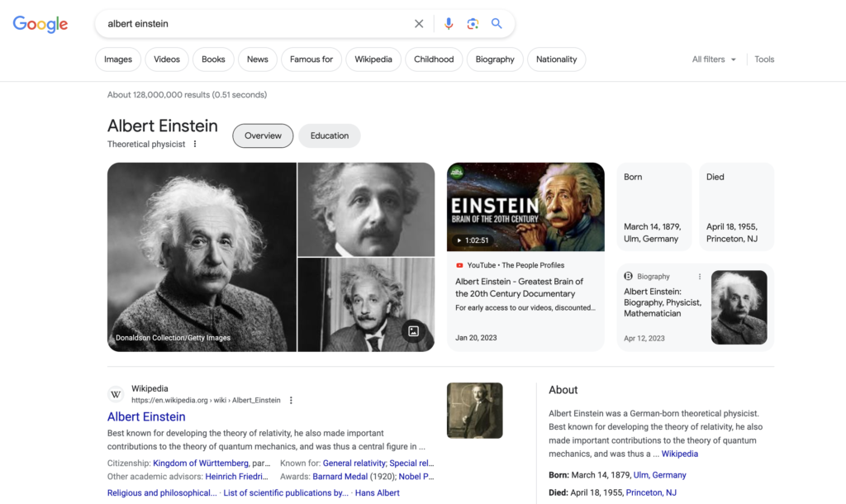Click the Google logo

(40, 24)
